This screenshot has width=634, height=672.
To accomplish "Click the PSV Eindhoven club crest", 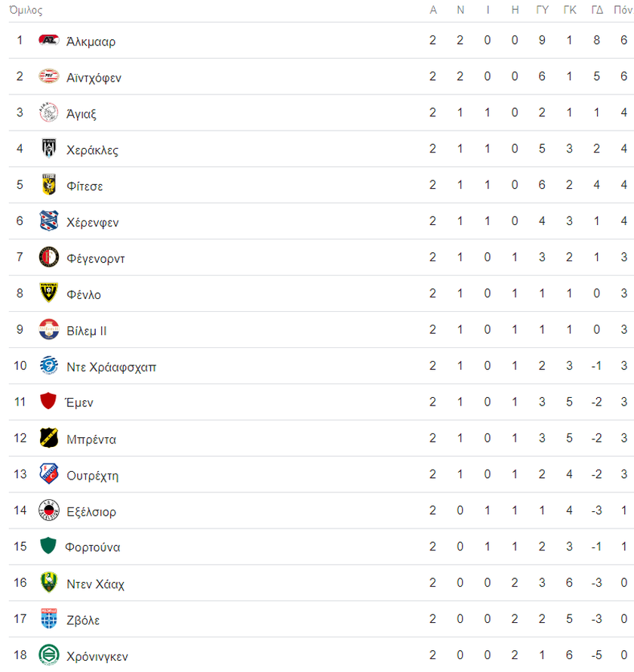I will (x=48, y=76).
